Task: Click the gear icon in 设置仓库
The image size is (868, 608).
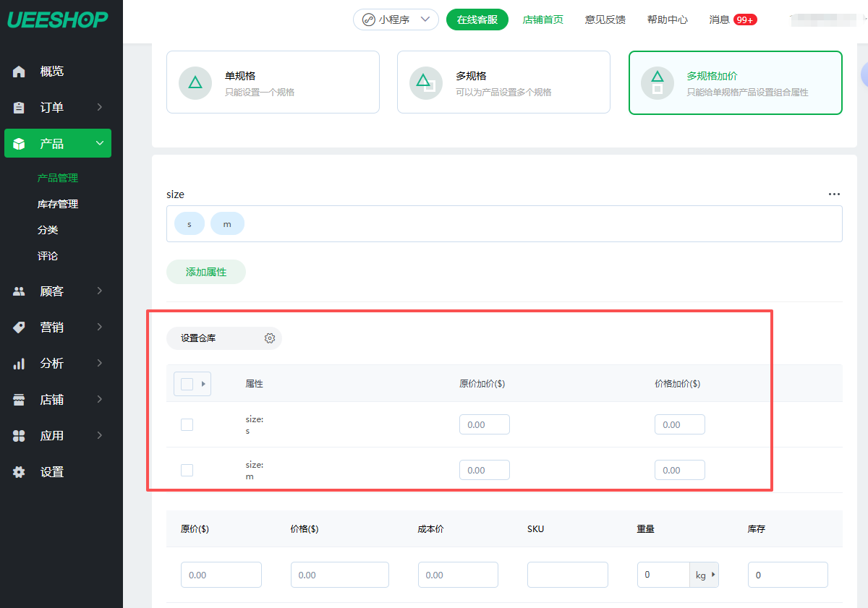Action: 270,338
